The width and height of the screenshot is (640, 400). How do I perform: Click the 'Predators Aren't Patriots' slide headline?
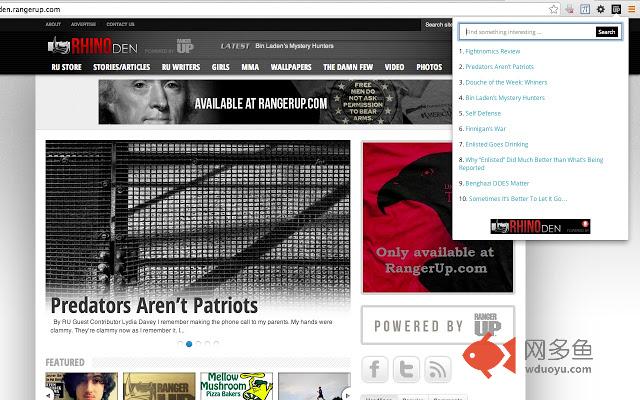click(x=154, y=305)
